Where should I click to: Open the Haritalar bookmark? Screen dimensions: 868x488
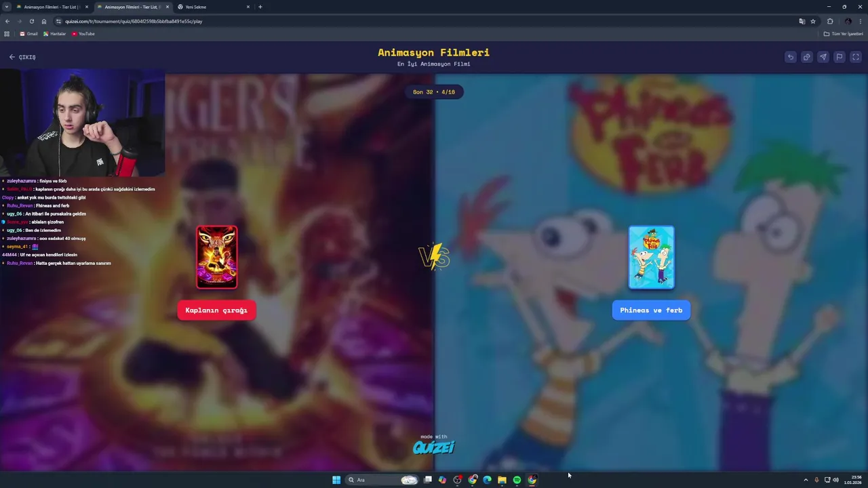tap(54, 34)
